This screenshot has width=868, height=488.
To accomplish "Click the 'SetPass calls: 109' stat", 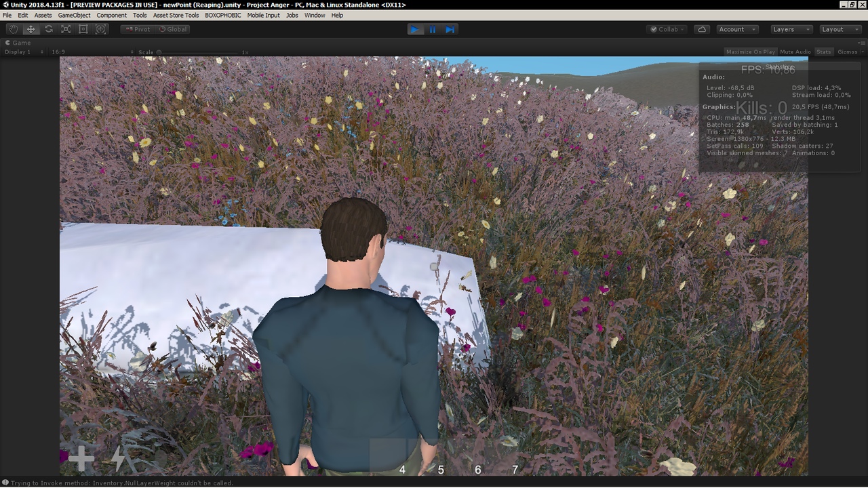I will (x=735, y=146).
